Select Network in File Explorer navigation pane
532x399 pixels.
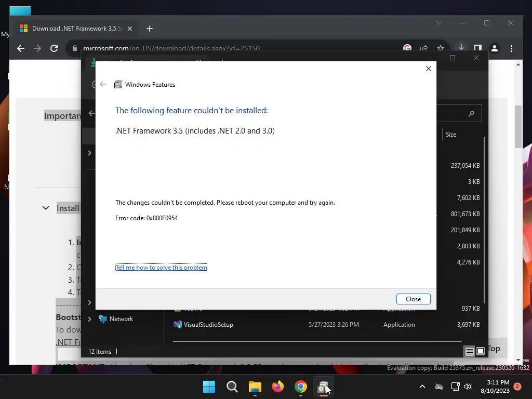116,319
